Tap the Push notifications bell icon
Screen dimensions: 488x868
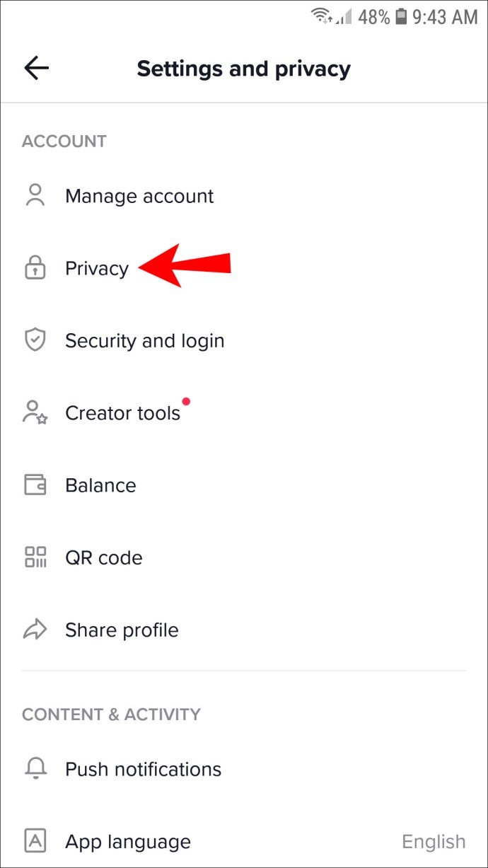click(35, 769)
